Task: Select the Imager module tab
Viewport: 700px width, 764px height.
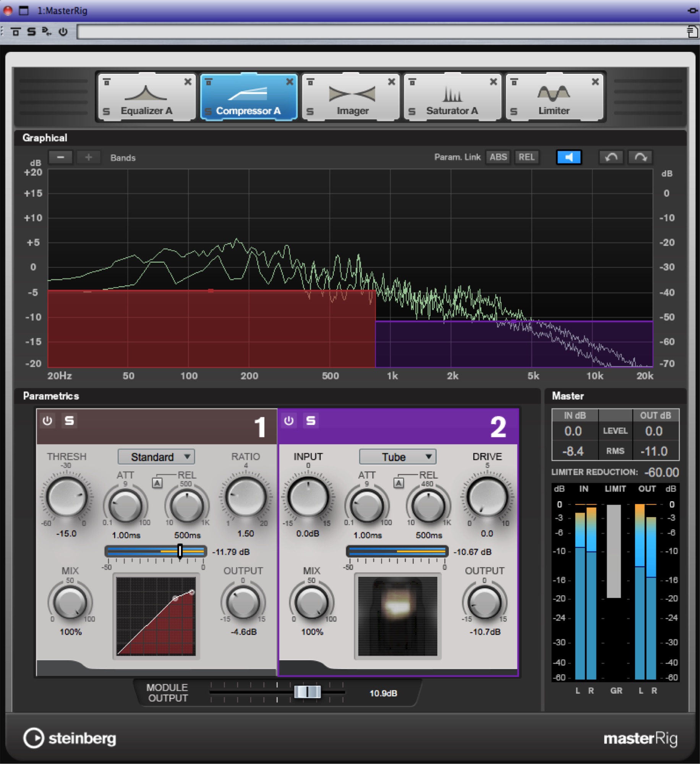Action: tap(351, 97)
